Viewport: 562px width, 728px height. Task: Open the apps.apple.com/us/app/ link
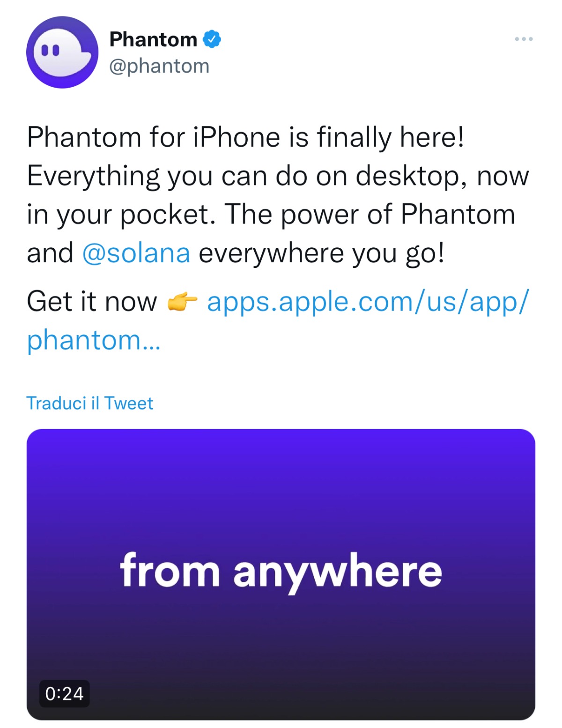(368, 301)
